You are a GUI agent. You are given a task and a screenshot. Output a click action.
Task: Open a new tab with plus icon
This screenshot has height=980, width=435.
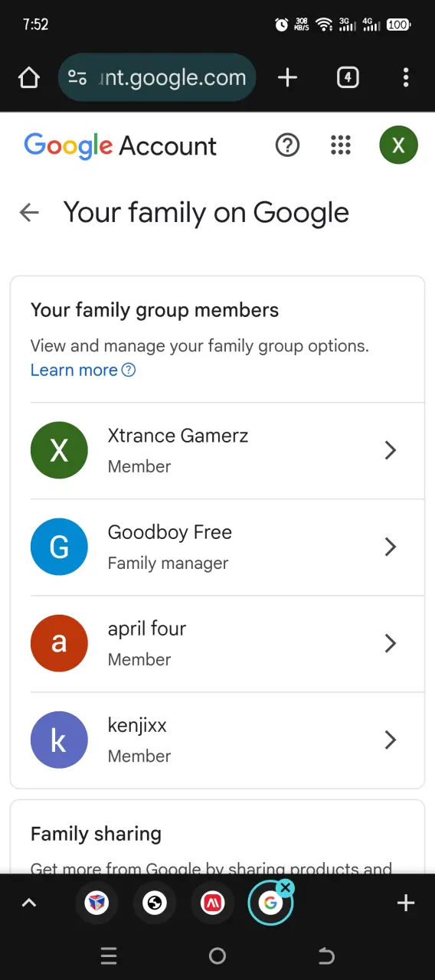click(x=287, y=77)
